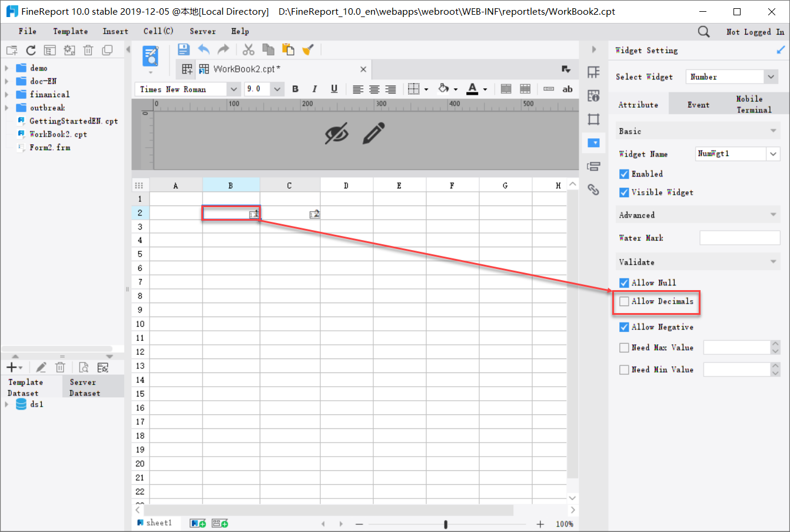The width and height of the screenshot is (790, 532).
Task: Open the Floating Element side panel icon
Action: point(593,119)
